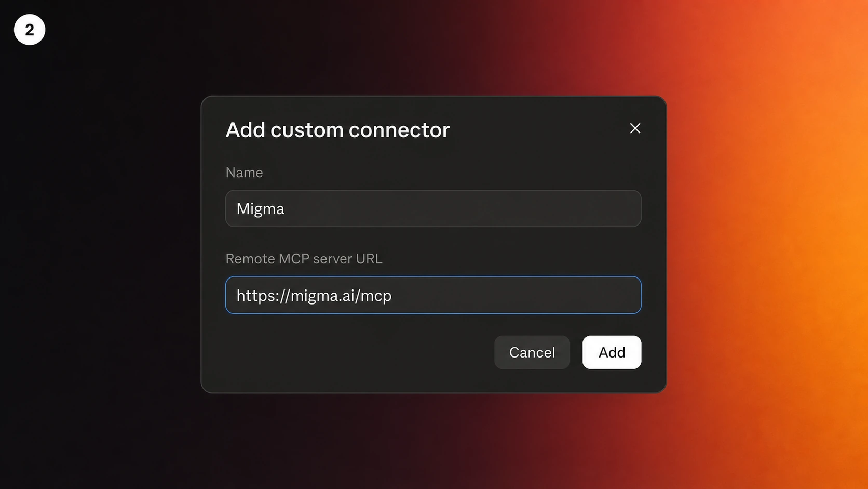Select the 'Add custom connector' heading text
868x489 pixels.
pyautogui.click(x=337, y=130)
